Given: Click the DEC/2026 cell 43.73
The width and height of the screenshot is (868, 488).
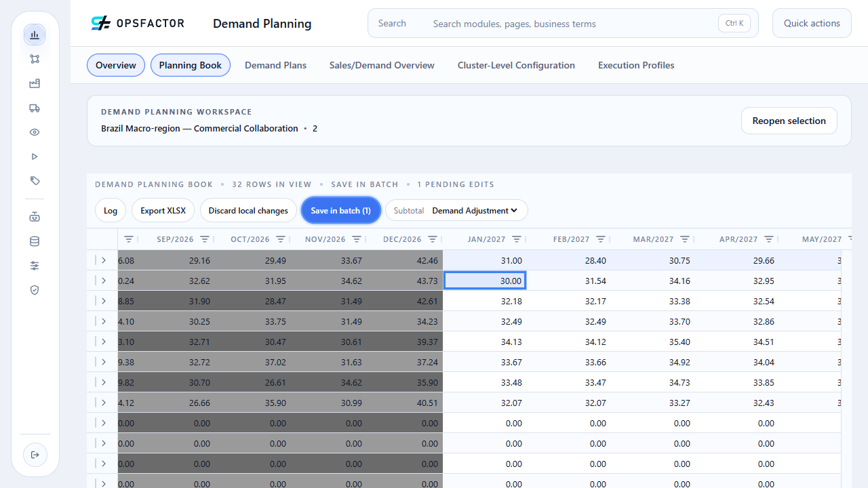Looking at the screenshot, I should point(405,281).
